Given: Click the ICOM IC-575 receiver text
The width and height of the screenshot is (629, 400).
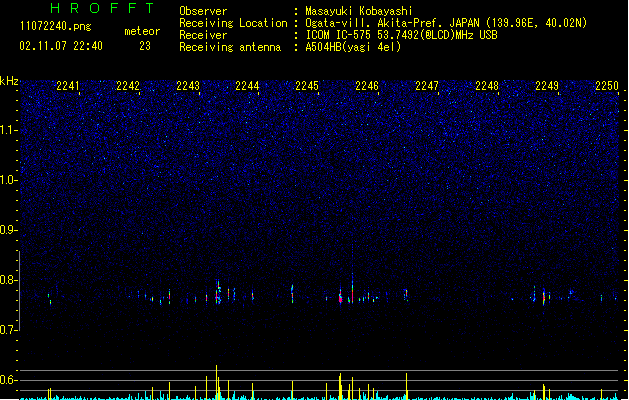Looking at the screenshot, I should (x=401, y=35).
